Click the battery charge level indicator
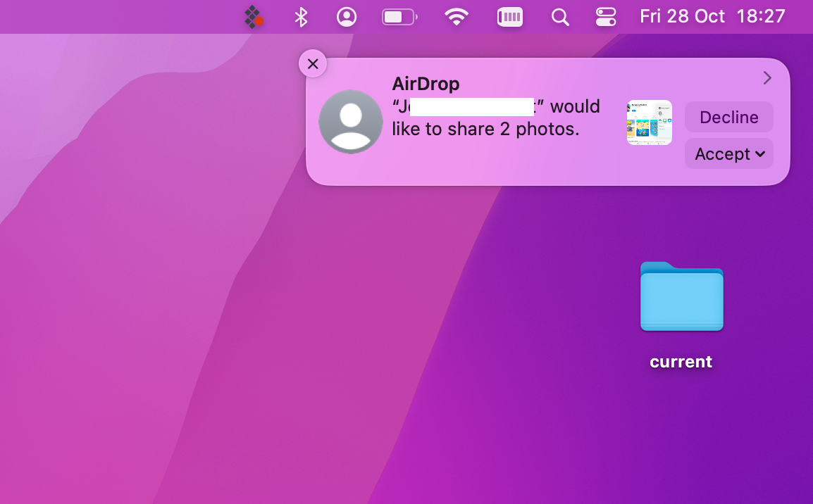 coord(395,17)
